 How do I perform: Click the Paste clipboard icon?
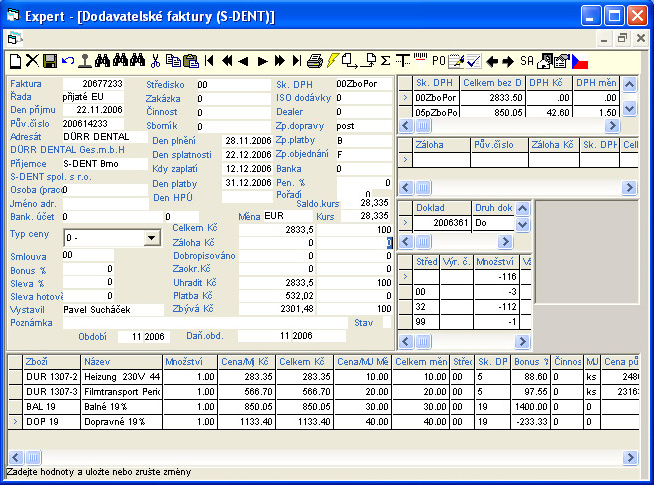pos(190,61)
